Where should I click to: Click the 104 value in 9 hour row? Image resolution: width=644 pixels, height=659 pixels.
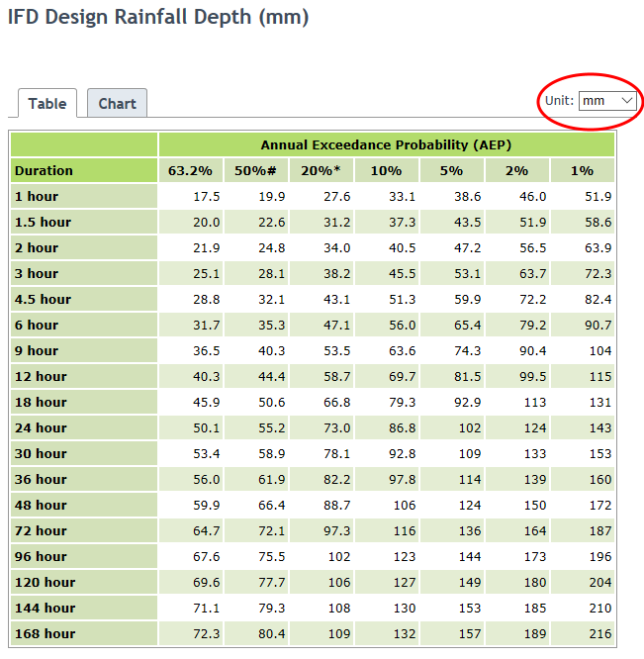[600, 350]
